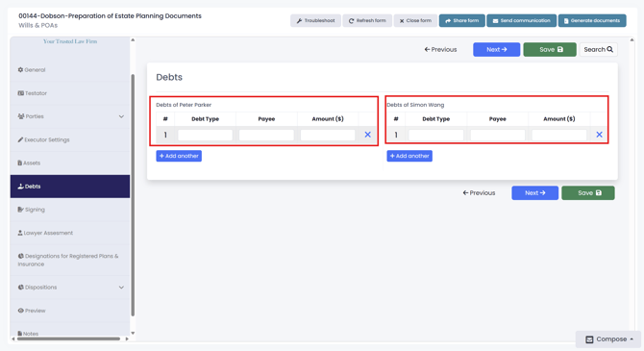Remove debt row 1 of Simon Wang
Screen dimensions: 644x351
coord(599,135)
